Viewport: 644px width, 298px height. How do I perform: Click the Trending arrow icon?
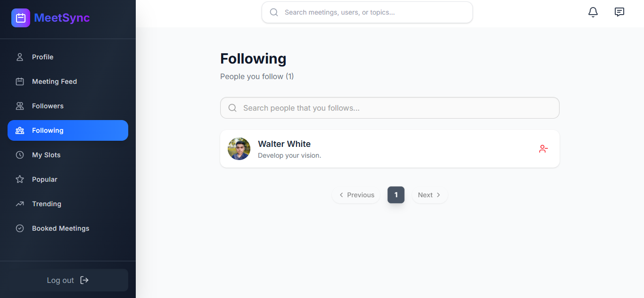[20, 204]
